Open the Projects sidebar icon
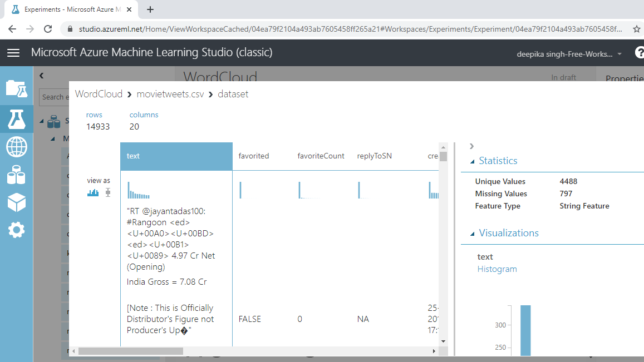Image resolution: width=644 pixels, height=362 pixels. pos(17,88)
